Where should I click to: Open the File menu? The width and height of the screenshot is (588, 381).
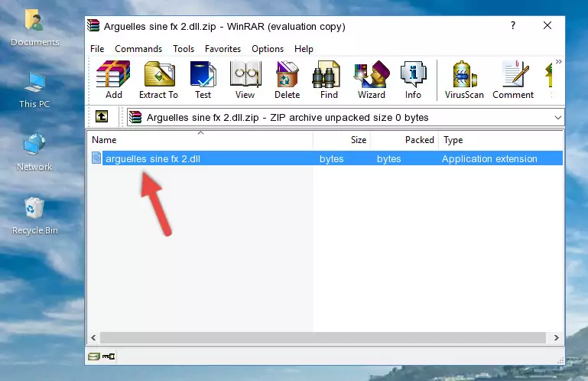[97, 49]
